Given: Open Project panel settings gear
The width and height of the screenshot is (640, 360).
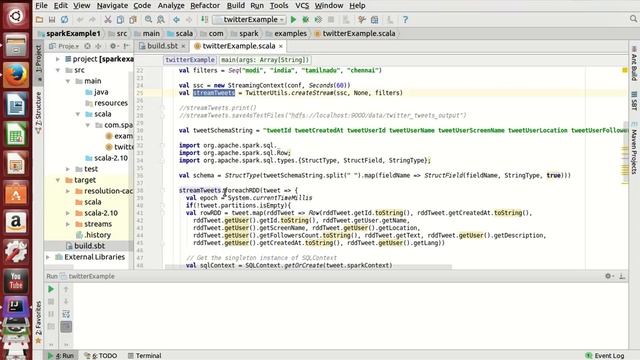Looking at the screenshot, I should (x=113, y=46).
